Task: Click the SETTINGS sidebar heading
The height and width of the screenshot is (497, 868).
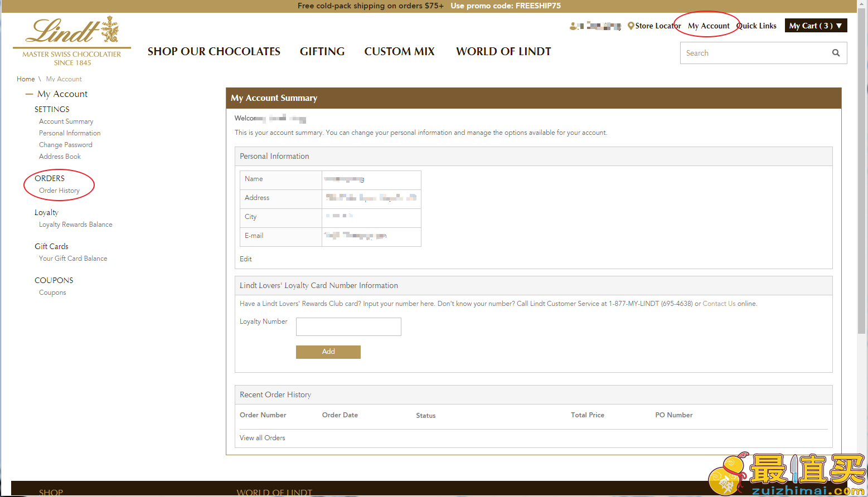Action: pos(52,109)
